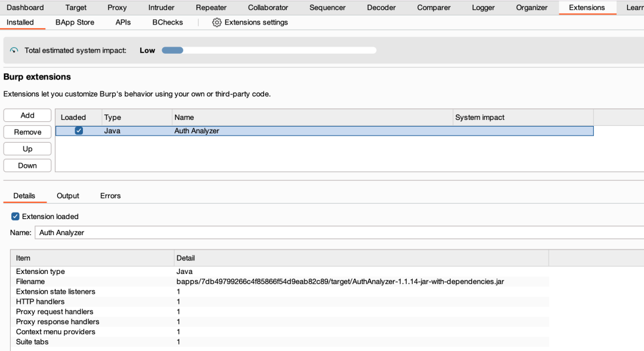Click the Item column header

[92, 258]
